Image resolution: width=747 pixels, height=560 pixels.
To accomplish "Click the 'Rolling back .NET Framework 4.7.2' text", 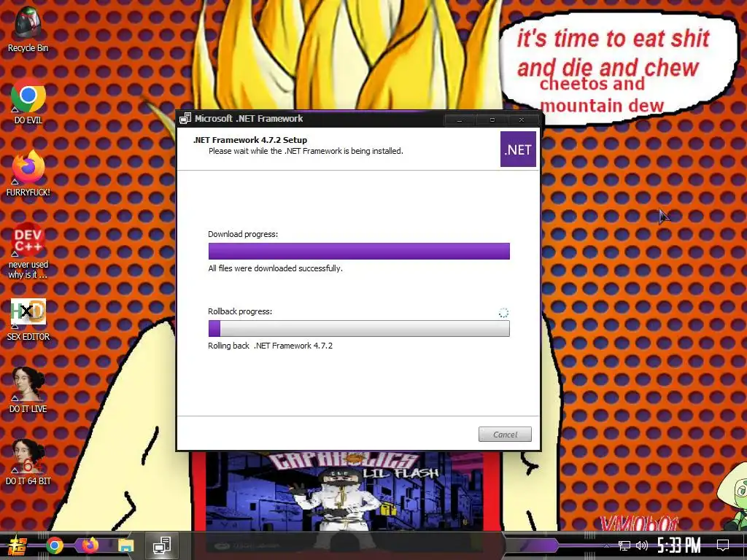I will coord(270,346).
